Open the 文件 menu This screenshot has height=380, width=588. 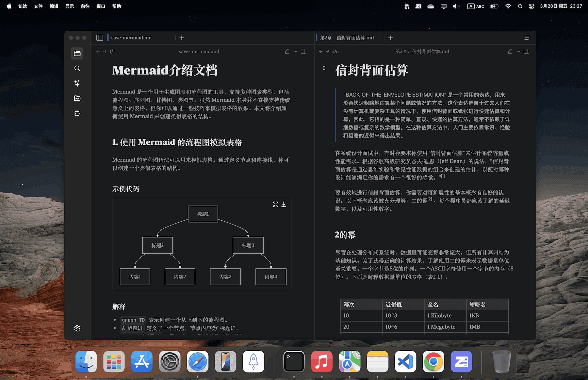pyautogui.click(x=38, y=6)
